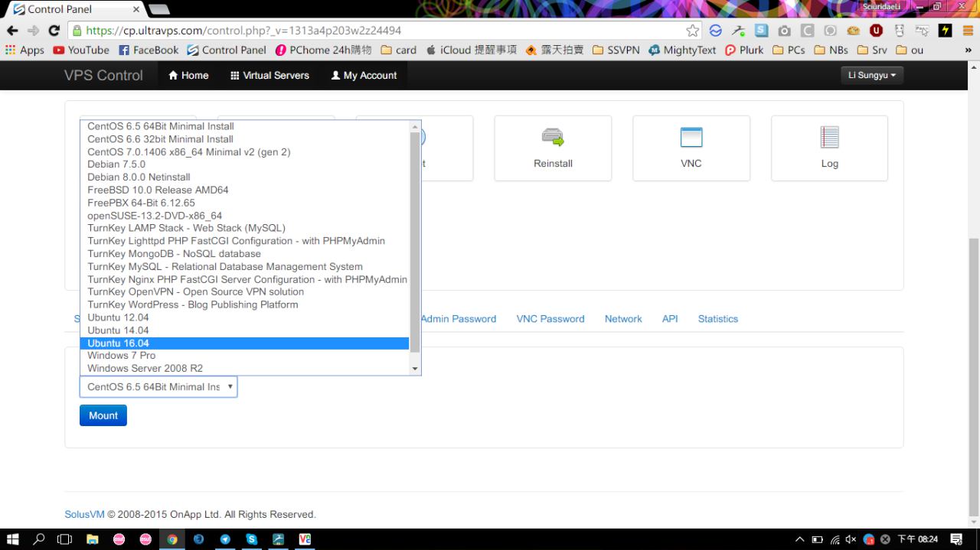Select Ubuntu 16.04 from list

(119, 343)
